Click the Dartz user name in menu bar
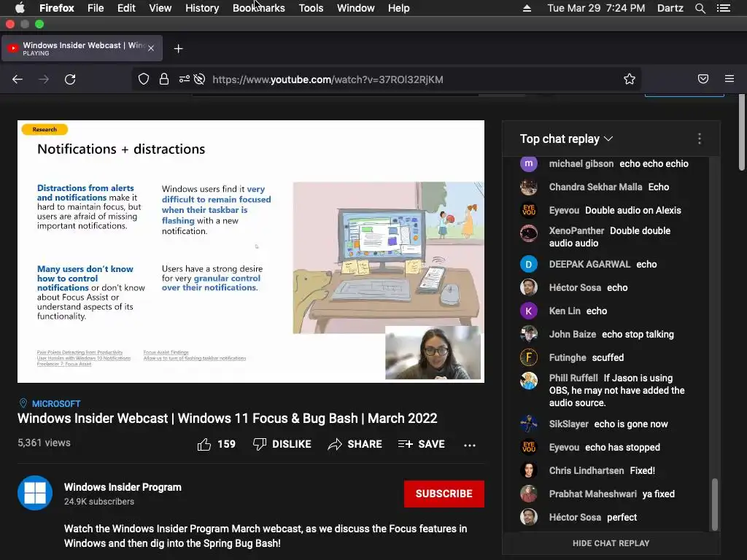 [x=670, y=8]
